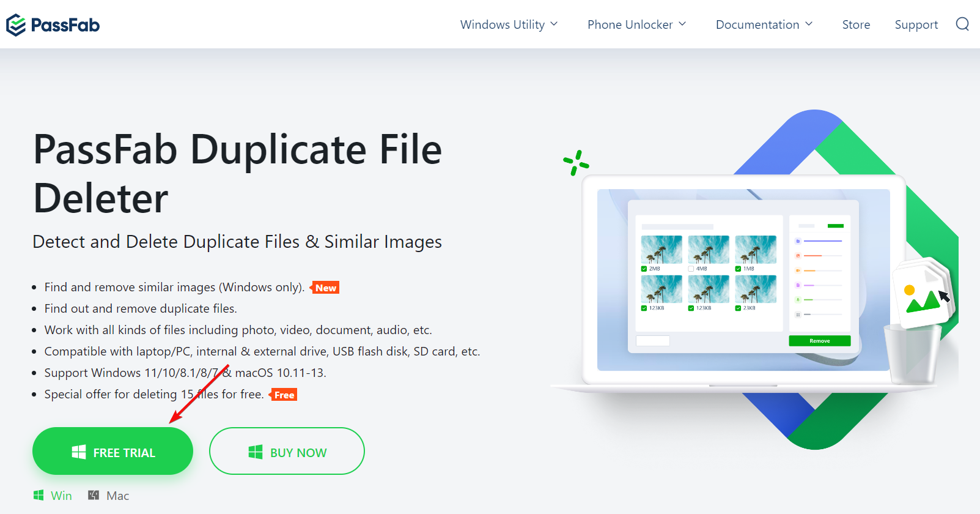Click the 'Special offer for deleting 15 files' line
This screenshot has height=514, width=980.
click(x=154, y=394)
